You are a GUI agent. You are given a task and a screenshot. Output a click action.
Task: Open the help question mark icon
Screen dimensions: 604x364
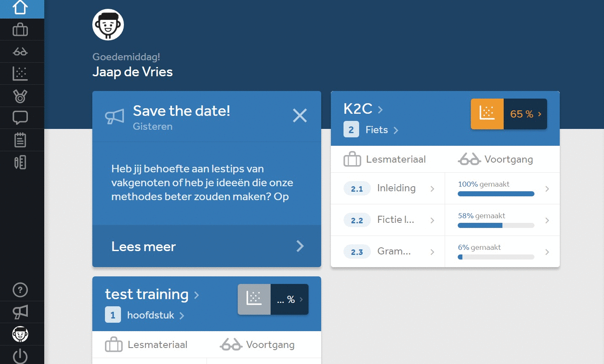(20, 290)
